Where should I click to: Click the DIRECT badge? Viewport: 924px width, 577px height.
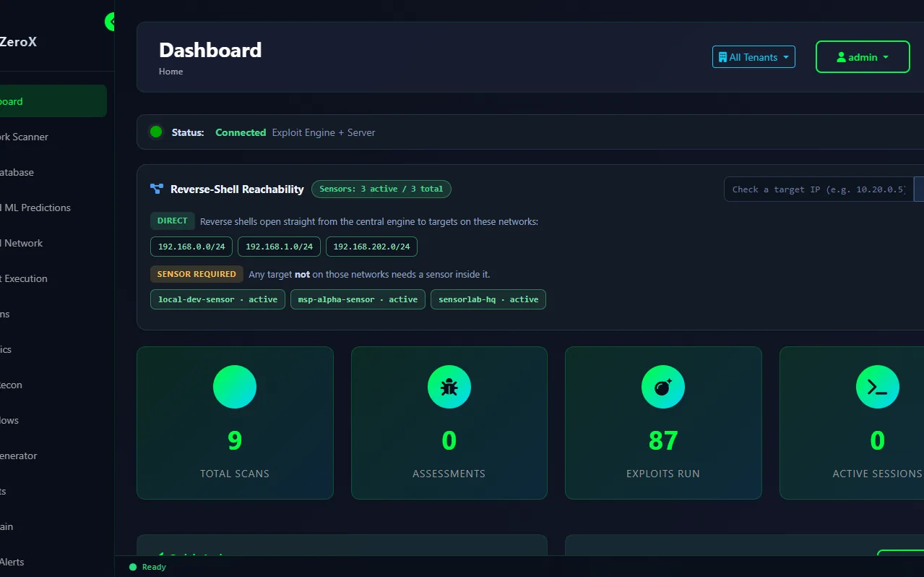(x=172, y=221)
